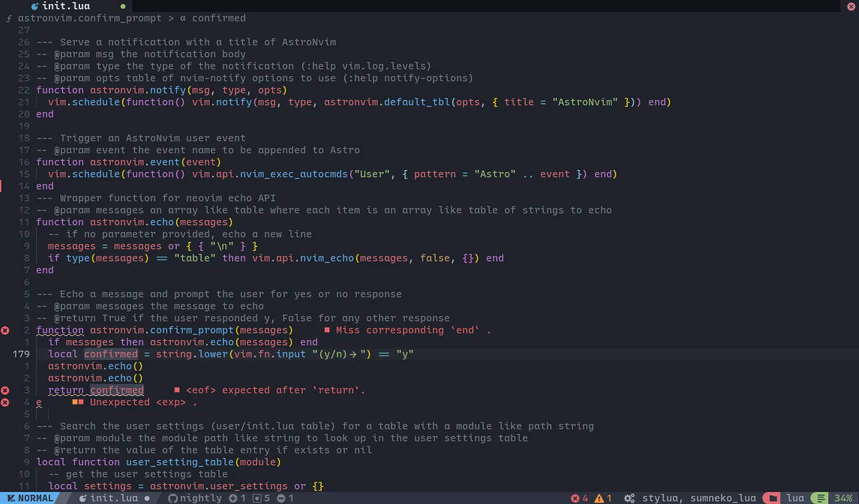Image resolution: width=859 pixels, height=504 pixels.
Task: Click the red line-change marker beside line 14
Action: [x=1, y=187]
